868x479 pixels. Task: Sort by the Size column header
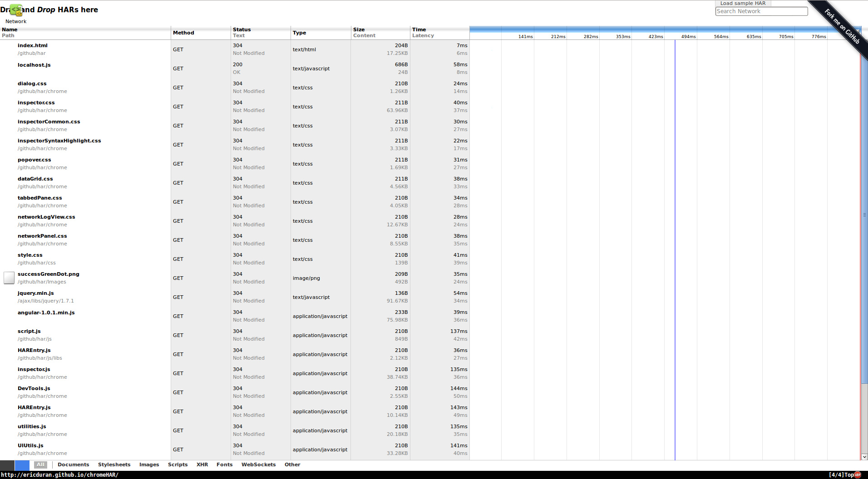tap(380, 33)
